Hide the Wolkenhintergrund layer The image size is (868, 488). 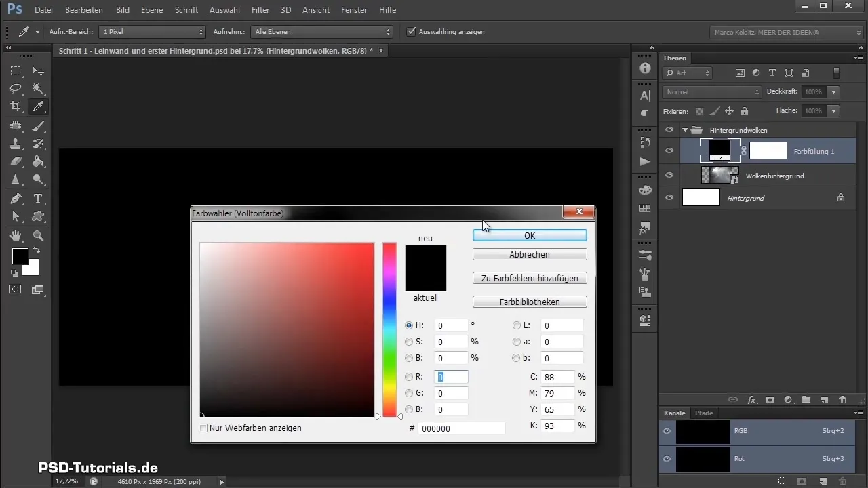pyautogui.click(x=669, y=175)
